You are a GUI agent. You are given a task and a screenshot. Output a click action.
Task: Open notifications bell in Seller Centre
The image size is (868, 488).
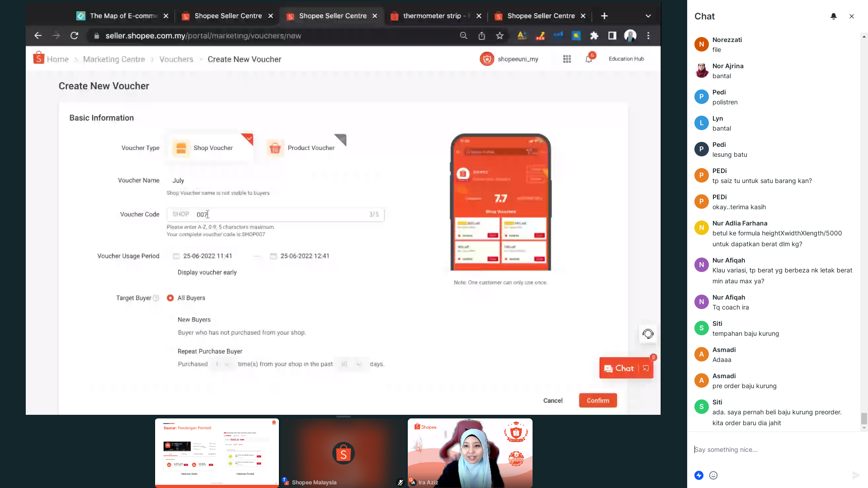click(589, 59)
